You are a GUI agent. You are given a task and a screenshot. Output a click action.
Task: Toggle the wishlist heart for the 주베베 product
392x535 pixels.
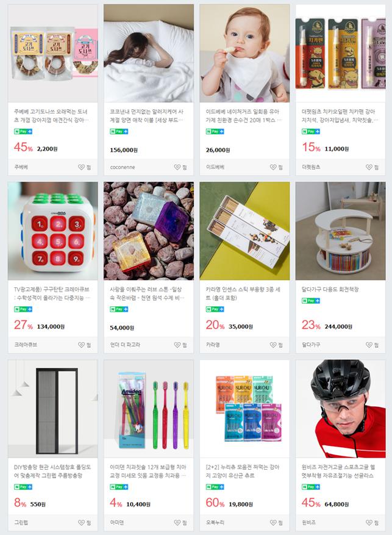tap(84, 167)
